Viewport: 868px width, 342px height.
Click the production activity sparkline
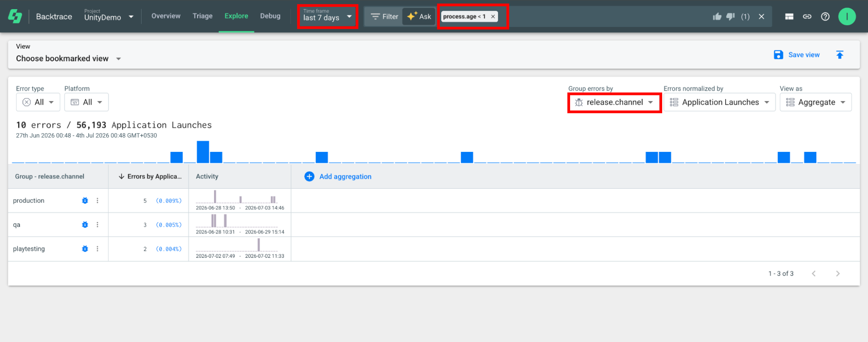(237, 197)
